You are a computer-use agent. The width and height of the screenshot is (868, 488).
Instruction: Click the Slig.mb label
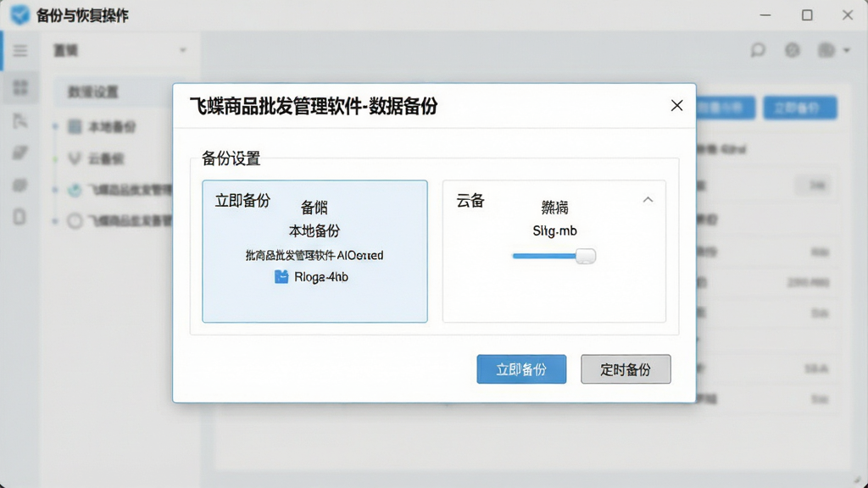[x=554, y=230]
